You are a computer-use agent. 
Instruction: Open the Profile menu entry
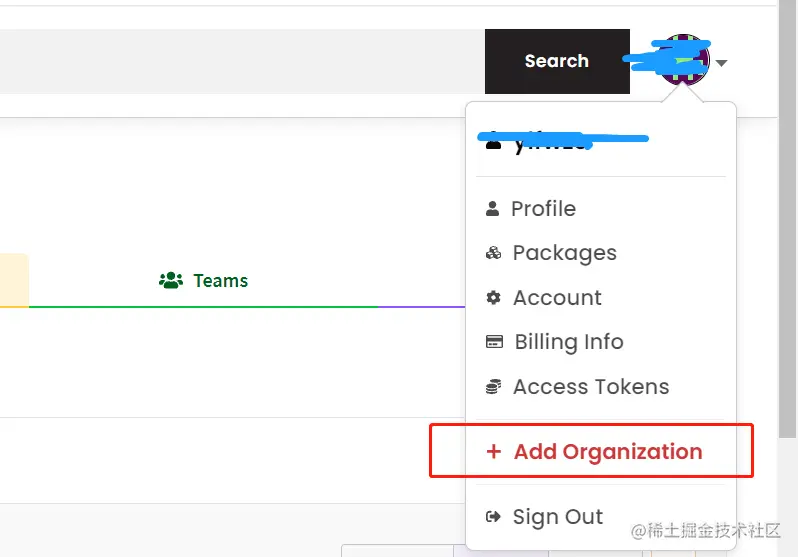click(x=543, y=209)
